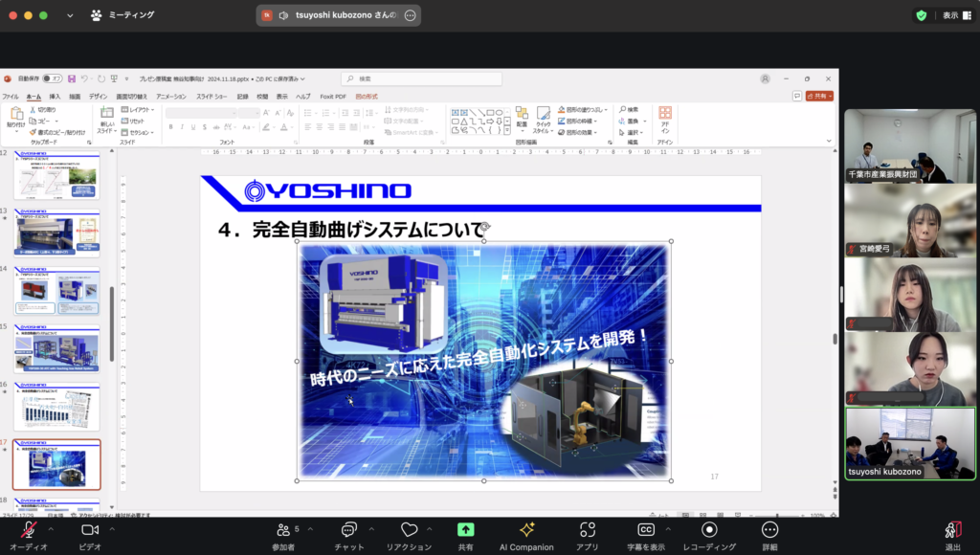Toggle bold formatting in the ribbon

[170, 127]
